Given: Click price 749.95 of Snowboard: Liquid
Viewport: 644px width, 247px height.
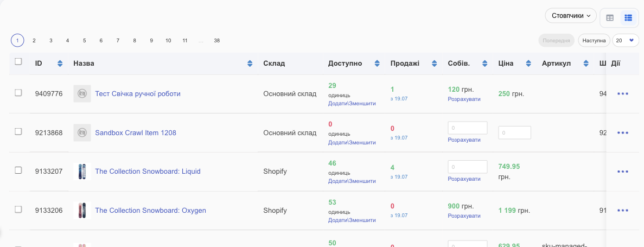Looking at the screenshot, I should (x=509, y=167).
